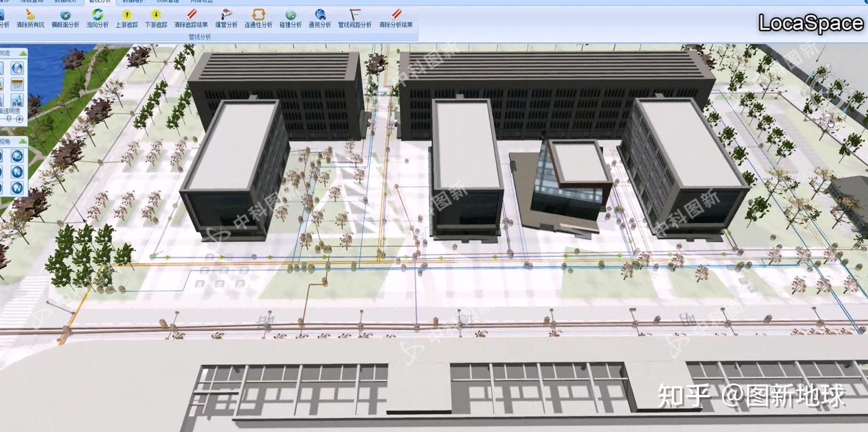Collapse the 视角 panel
The height and width of the screenshot is (432, 868).
point(22,142)
